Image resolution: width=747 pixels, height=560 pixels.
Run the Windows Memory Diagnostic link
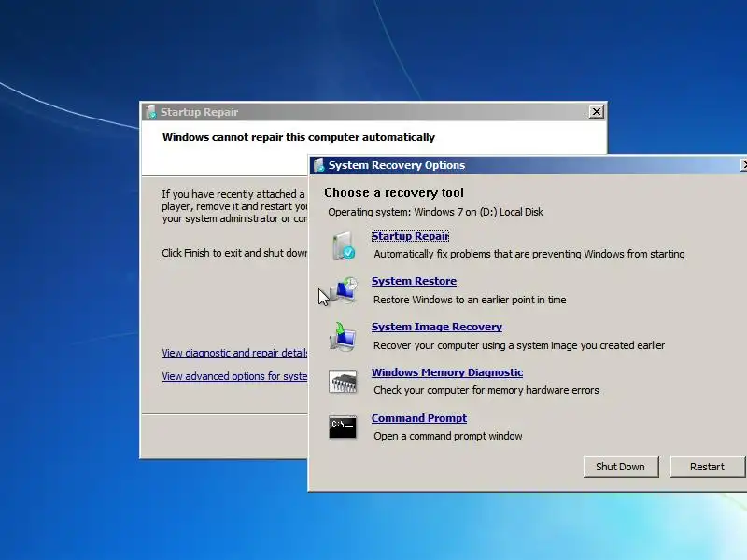[x=447, y=372]
